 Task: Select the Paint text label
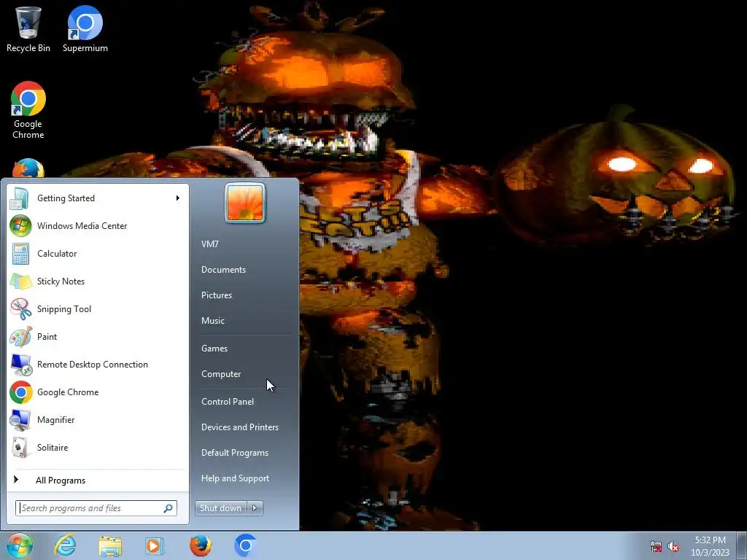click(x=47, y=337)
